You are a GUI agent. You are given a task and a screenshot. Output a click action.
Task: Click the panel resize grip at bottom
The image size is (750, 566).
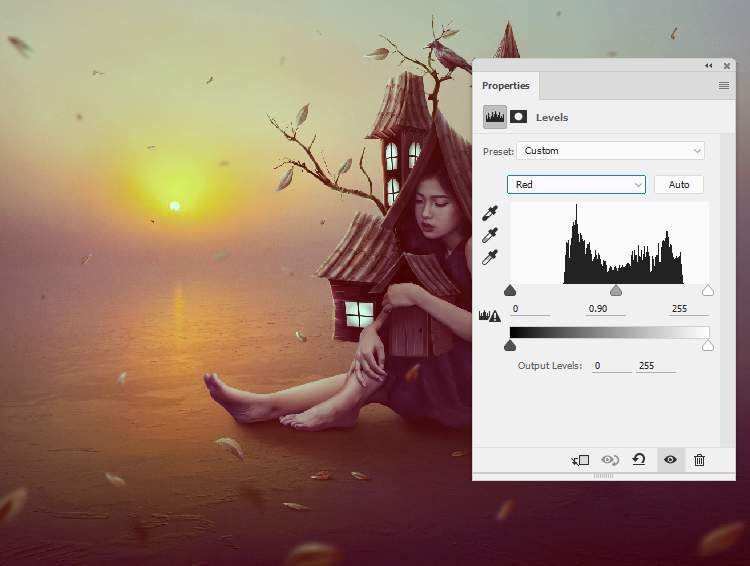click(603, 476)
